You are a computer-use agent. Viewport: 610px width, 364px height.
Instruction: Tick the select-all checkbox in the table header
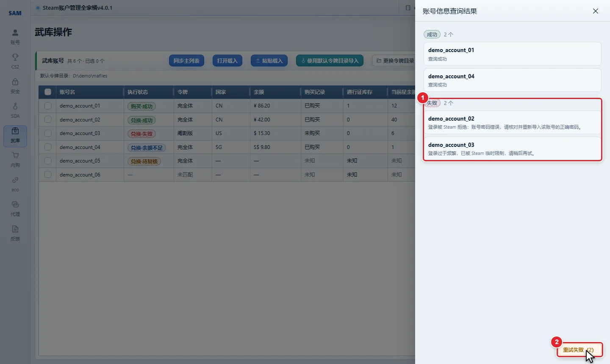click(48, 92)
